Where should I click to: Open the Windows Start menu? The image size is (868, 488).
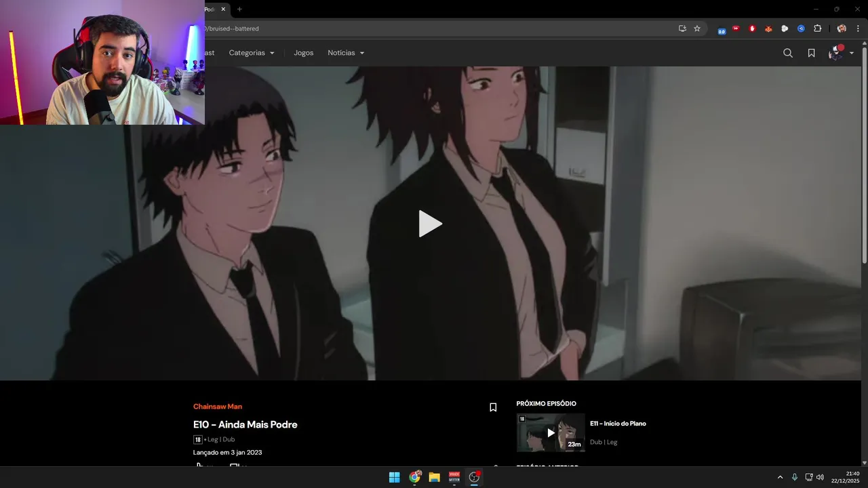394,477
